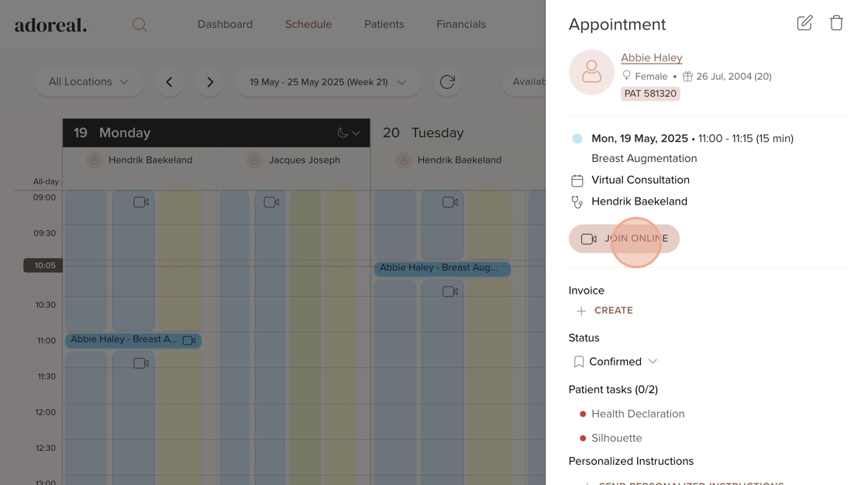Refresh the schedule with the reload icon

click(x=447, y=82)
